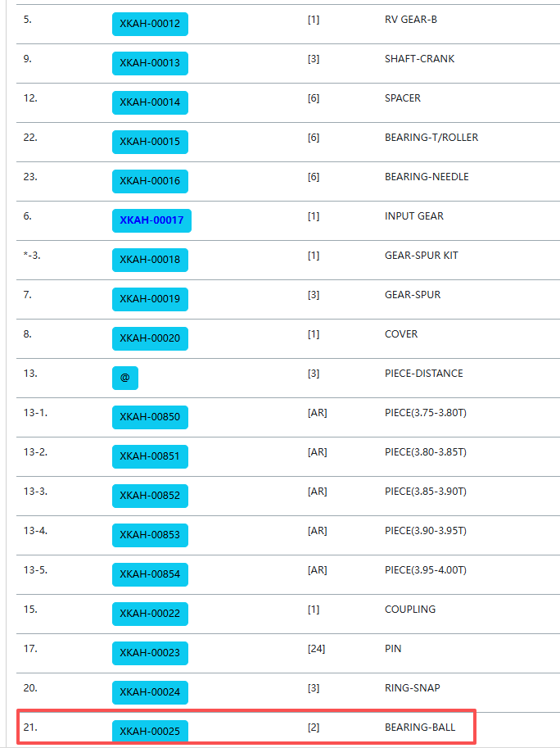
Task: Open the highlighted XKAH-00017 INPUT GEAR link
Action: click(151, 221)
